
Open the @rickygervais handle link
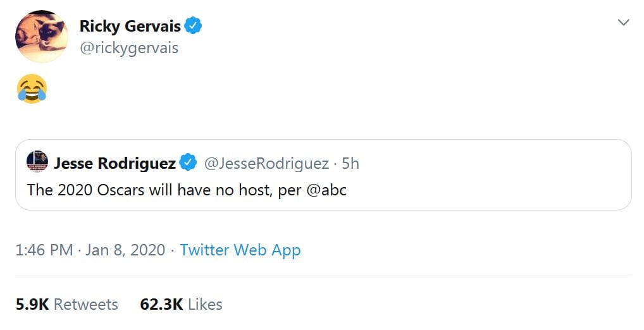(129, 47)
